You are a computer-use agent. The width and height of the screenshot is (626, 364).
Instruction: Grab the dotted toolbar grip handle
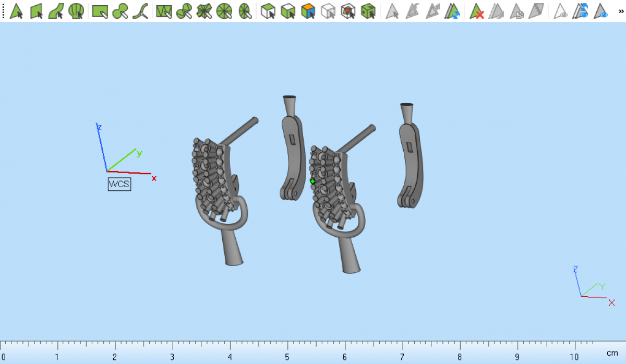coord(3,11)
